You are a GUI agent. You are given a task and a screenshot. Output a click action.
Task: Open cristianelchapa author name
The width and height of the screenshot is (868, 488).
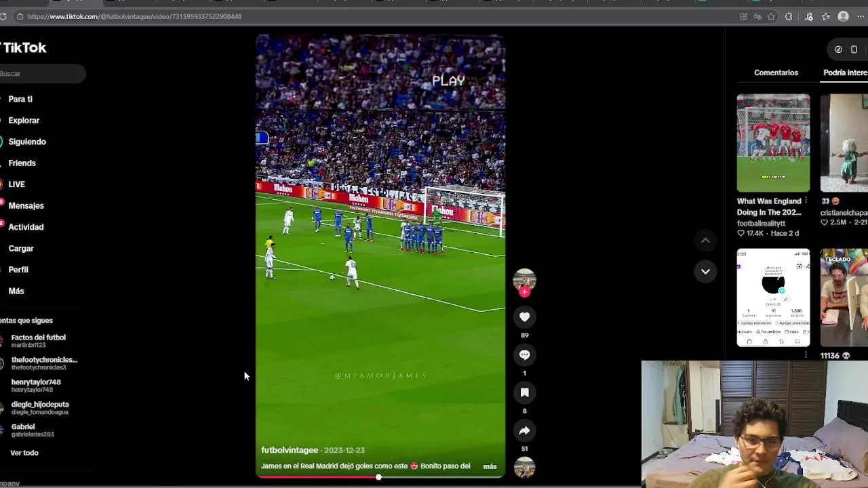click(x=844, y=213)
